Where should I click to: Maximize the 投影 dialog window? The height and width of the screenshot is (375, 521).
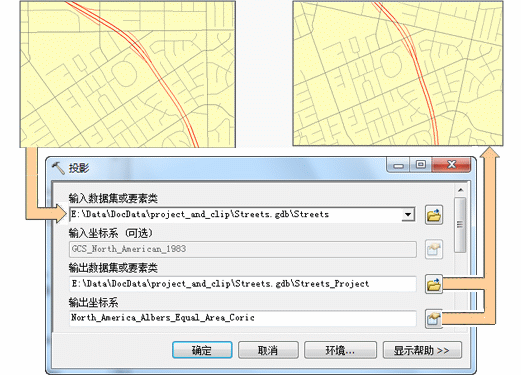tap(421, 165)
